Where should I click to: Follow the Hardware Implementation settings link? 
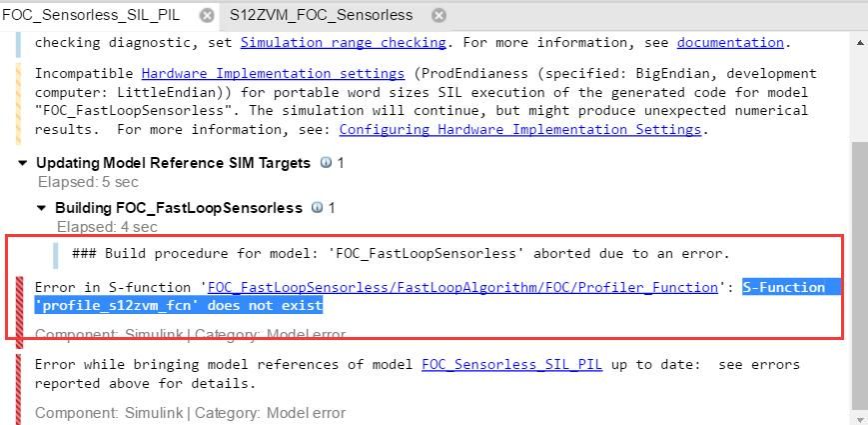coord(273,73)
